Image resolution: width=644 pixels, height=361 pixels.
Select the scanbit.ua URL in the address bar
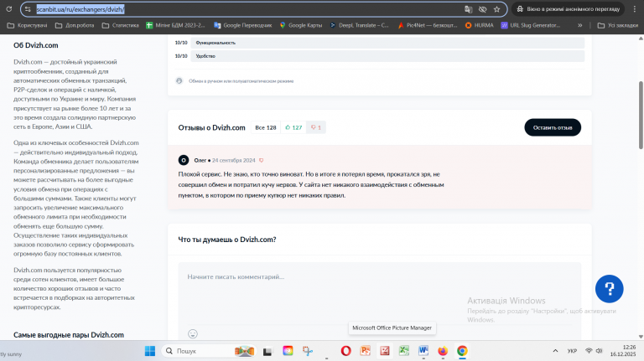pyautogui.click(x=80, y=9)
